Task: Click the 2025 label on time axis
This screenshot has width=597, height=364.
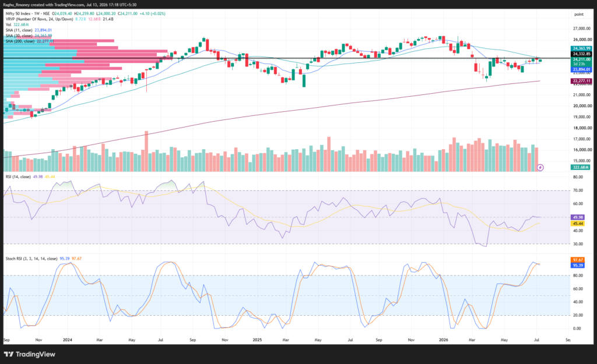Action: coord(257,340)
